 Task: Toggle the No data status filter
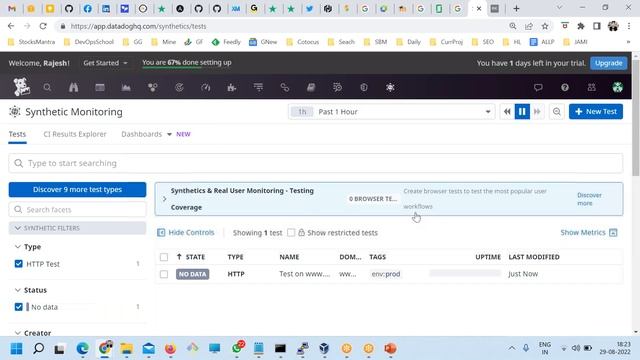click(x=18, y=307)
